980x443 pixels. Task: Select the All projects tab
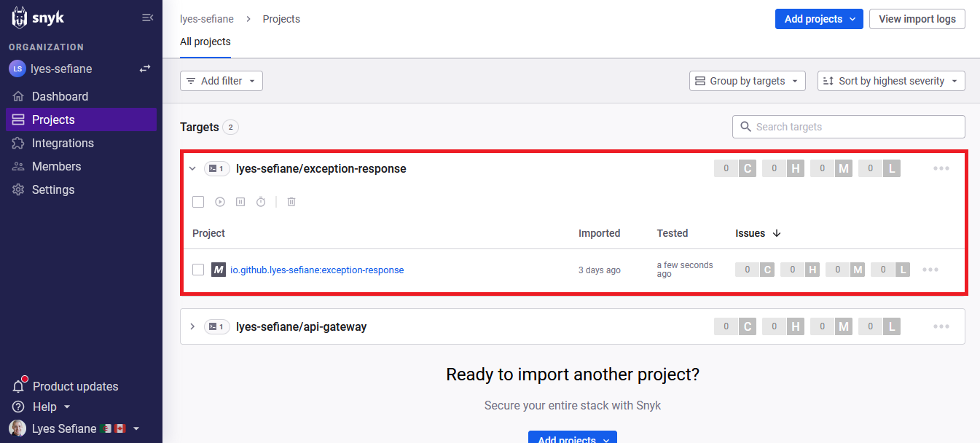pyautogui.click(x=205, y=42)
